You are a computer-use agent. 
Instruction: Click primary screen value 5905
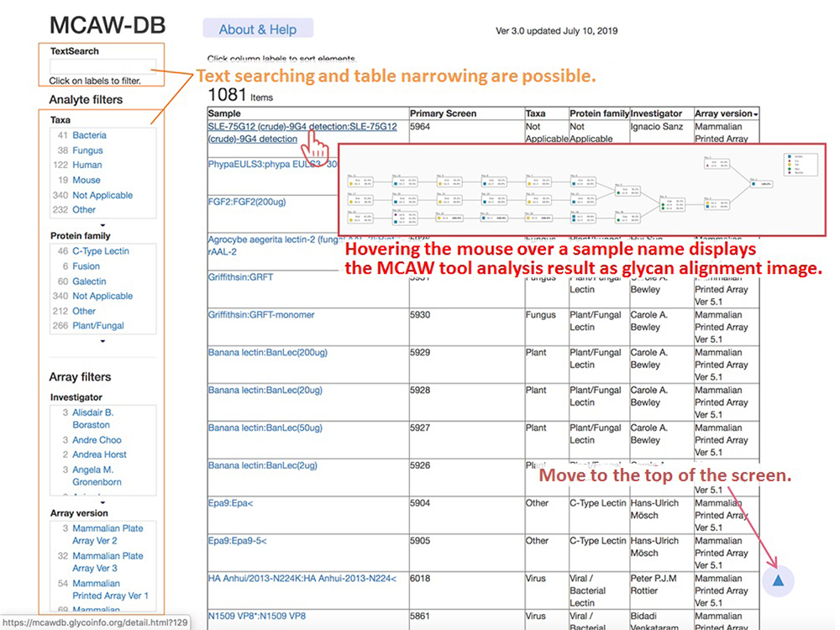420,541
